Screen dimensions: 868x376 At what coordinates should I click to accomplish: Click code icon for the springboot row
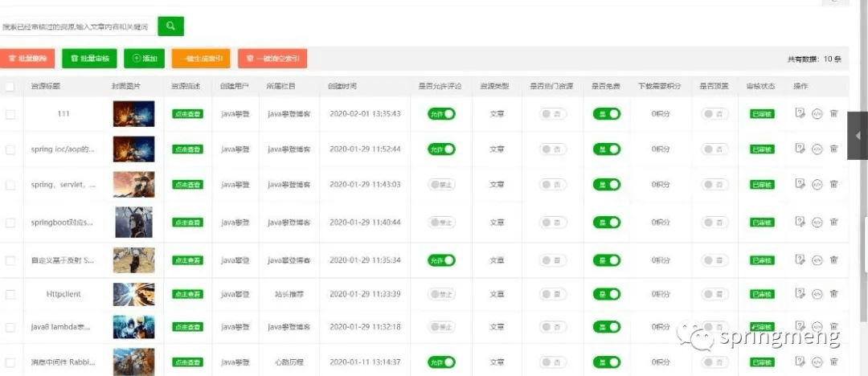[x=817, y=222]
